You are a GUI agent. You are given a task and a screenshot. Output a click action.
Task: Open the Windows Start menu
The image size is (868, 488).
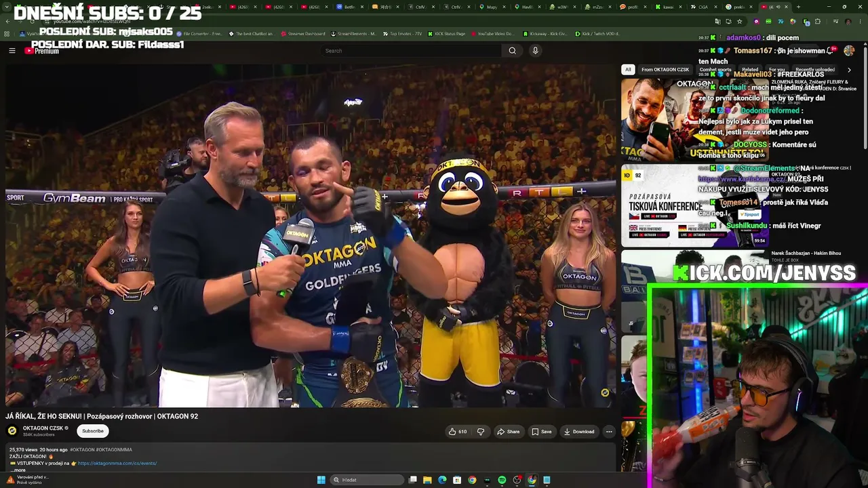click(x=321, y=480)
